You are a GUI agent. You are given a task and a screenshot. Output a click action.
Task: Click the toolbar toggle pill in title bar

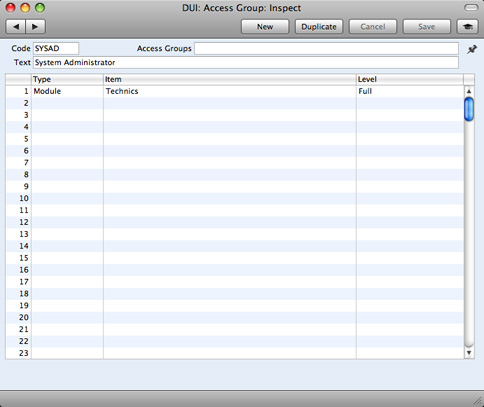coord(471,8)
